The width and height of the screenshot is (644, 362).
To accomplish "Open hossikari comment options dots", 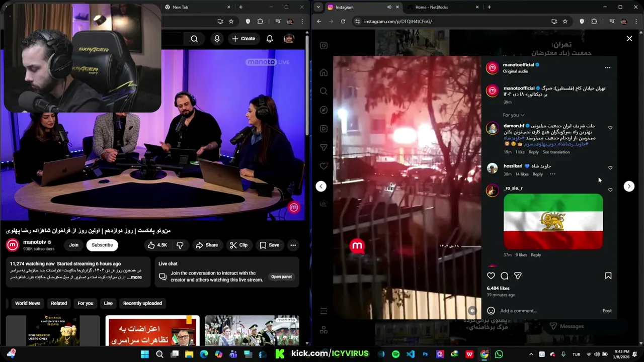I will (552, 174).
